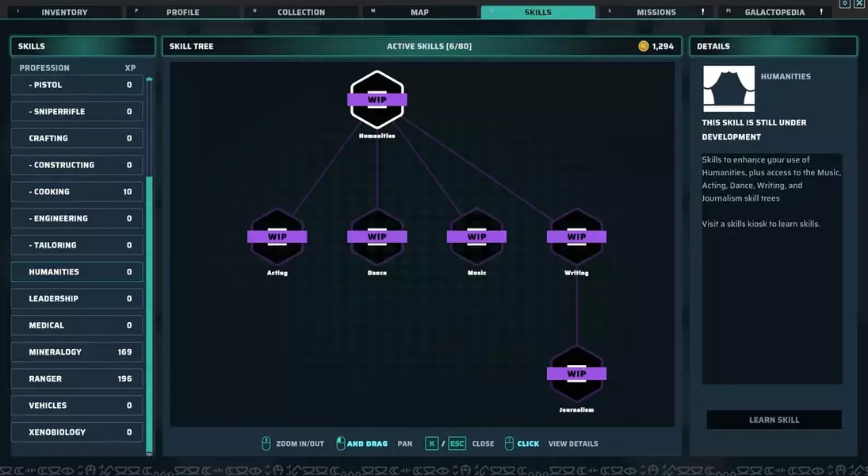Click the "Visit a skills kiosk" text
868x476 pixels.
761,224
